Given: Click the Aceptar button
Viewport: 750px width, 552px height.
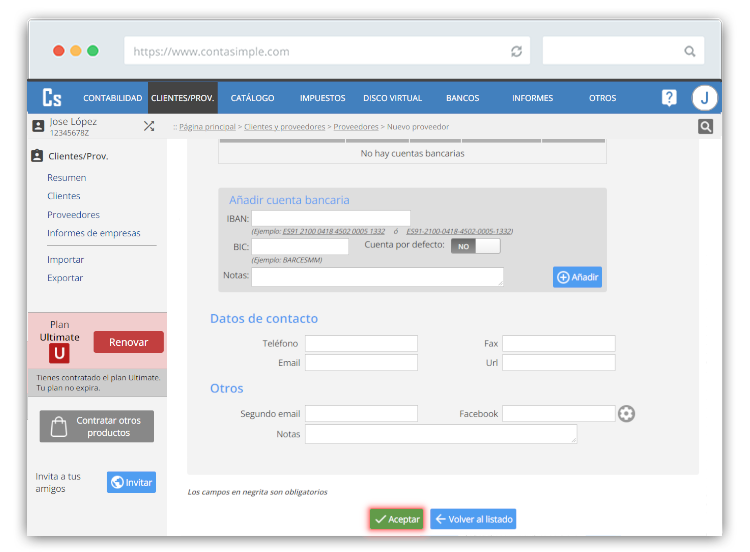Looking at the screenshot, I should (397, 519).
